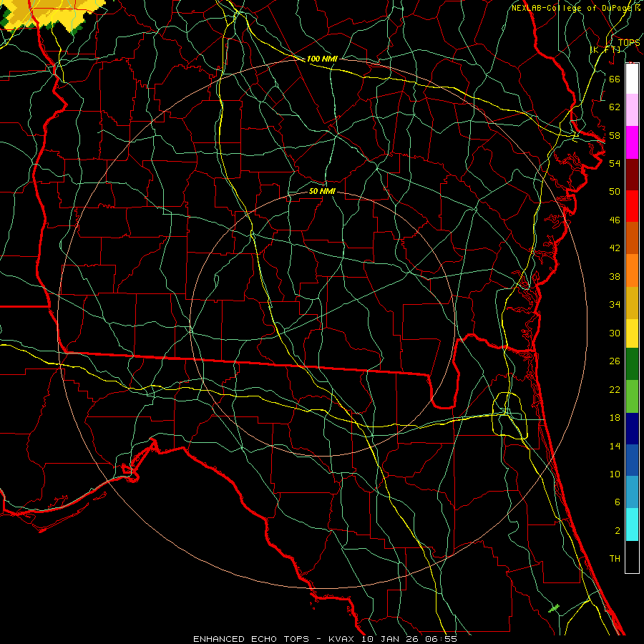The height and width of the screenshot is (644, 644).
Task: Click the 100 NMI range ring label
Action: (x=322, y=59)
